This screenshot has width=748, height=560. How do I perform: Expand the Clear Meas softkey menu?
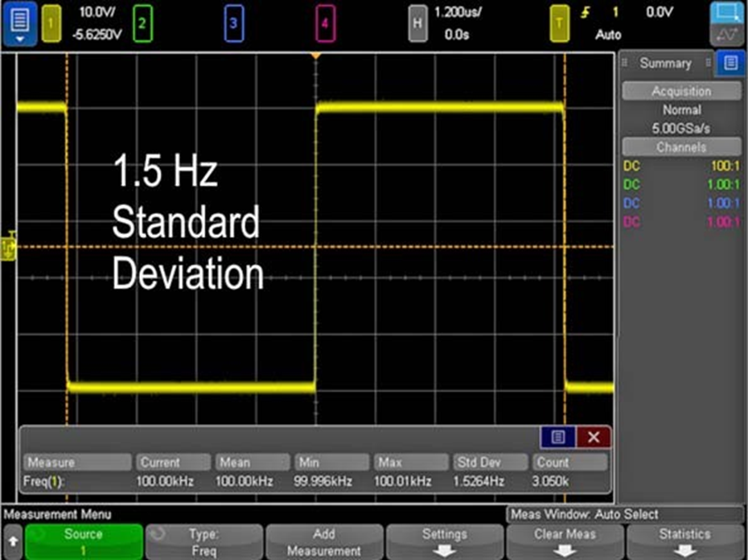point(565,541)
